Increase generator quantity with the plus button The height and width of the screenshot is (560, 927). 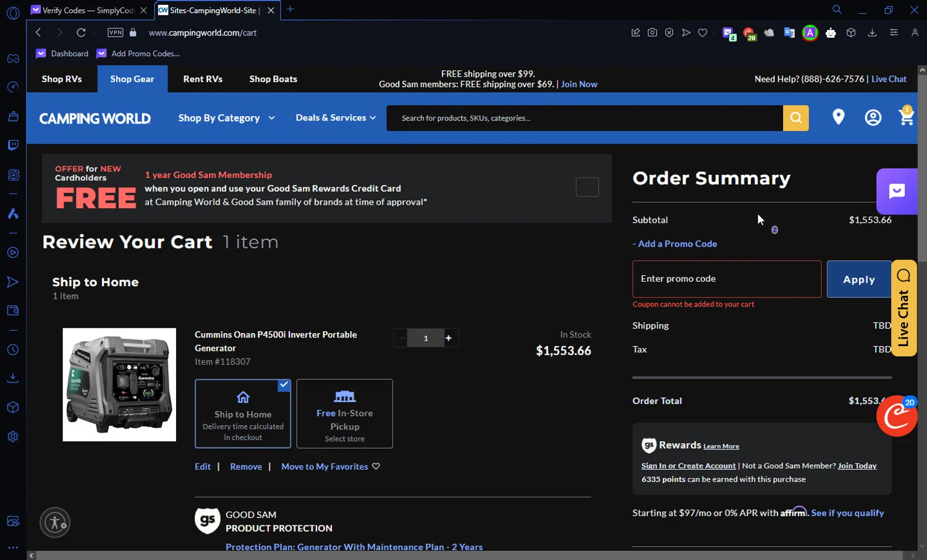tap(449, 338)
